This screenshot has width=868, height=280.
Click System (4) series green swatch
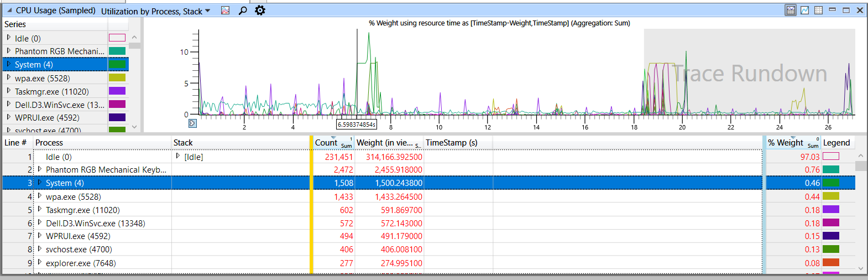click(x=117, y=64)
